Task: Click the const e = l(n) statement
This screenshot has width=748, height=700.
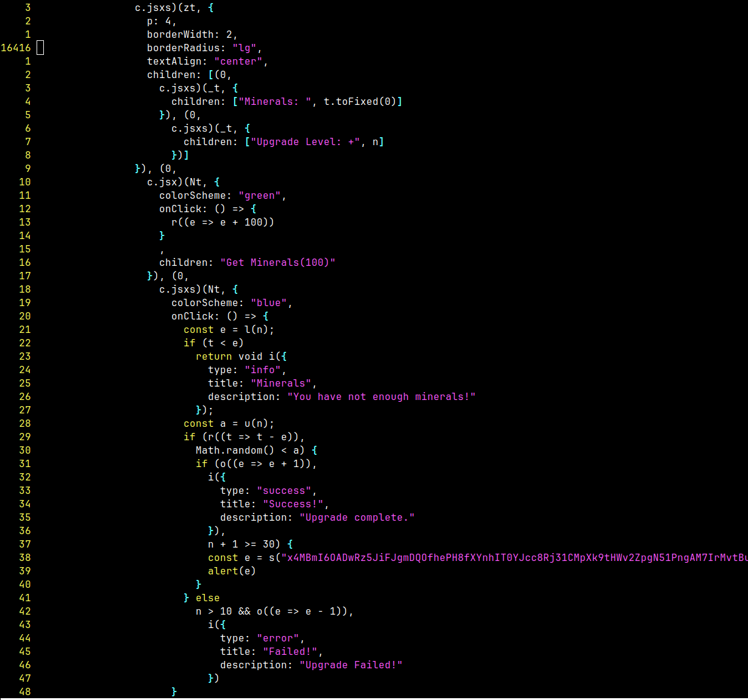Action: coord(229,329)
